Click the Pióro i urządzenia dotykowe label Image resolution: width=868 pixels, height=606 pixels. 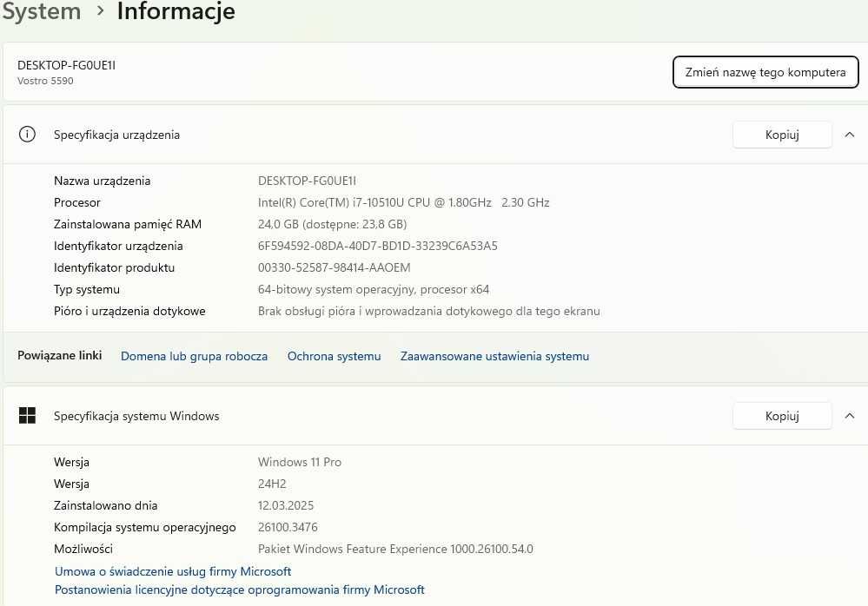(129, 311)
